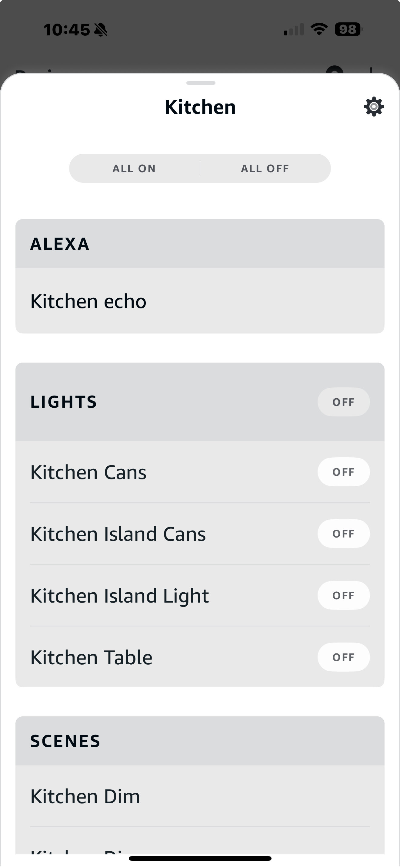
Task: Open Kitchen Island Light details
Action: pos(120,596)
